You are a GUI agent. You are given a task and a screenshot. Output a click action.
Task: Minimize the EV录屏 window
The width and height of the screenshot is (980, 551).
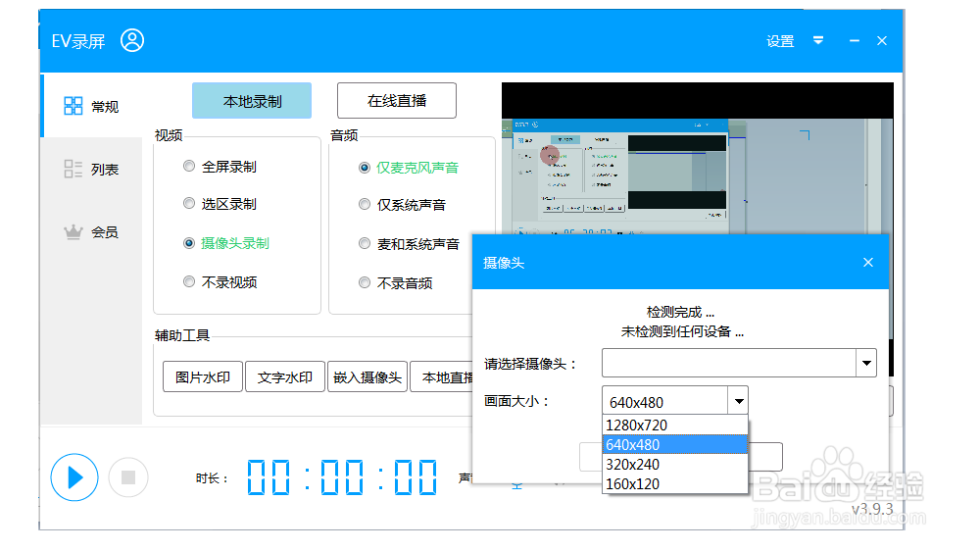(855, 40)
